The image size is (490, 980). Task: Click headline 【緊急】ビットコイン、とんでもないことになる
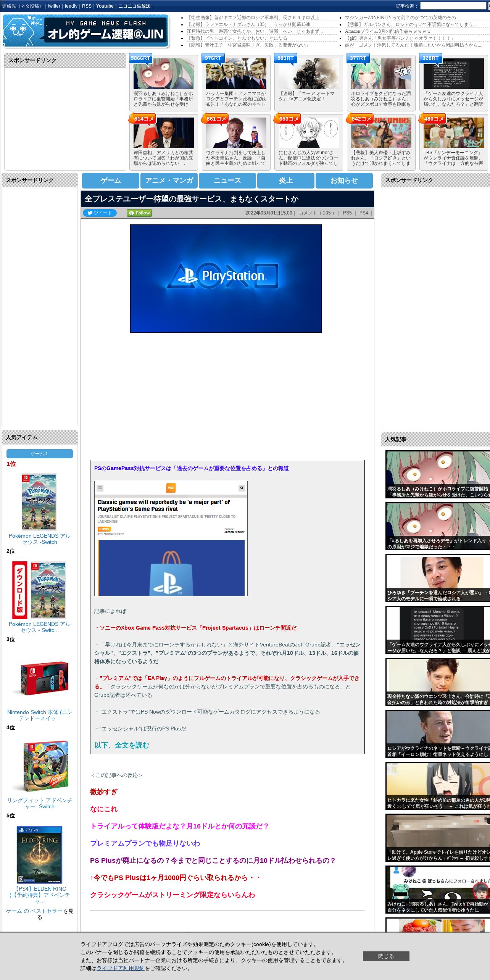click(237, 38)
